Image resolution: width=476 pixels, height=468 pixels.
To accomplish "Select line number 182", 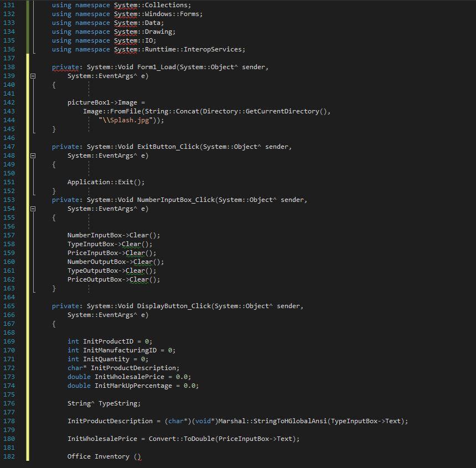I will coord(11,456).
